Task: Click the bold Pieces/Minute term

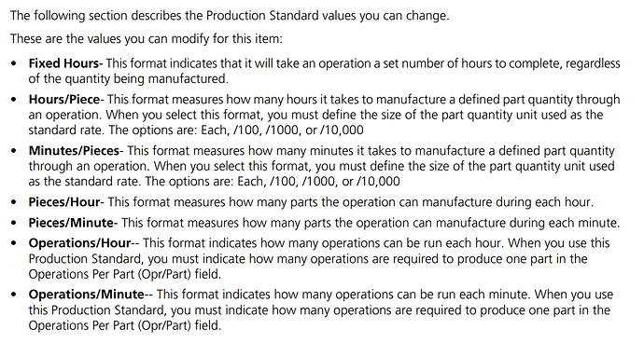Action: (71, 223)
